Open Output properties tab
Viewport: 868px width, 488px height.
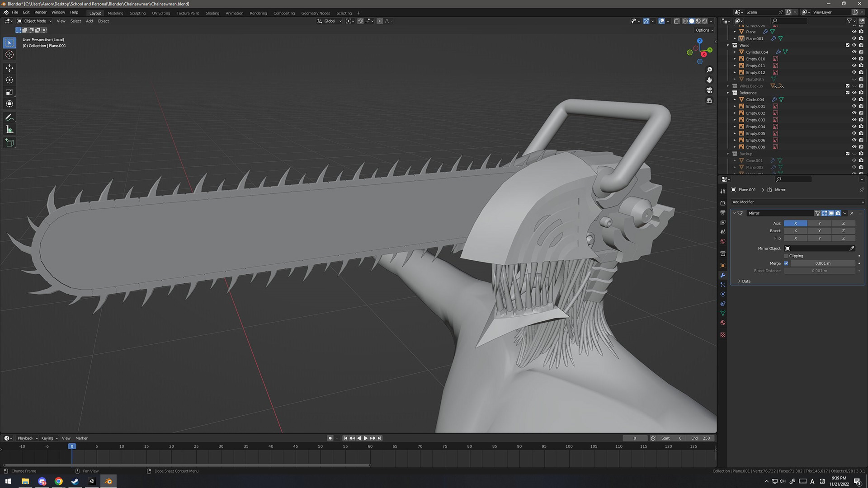coord(723,213)
